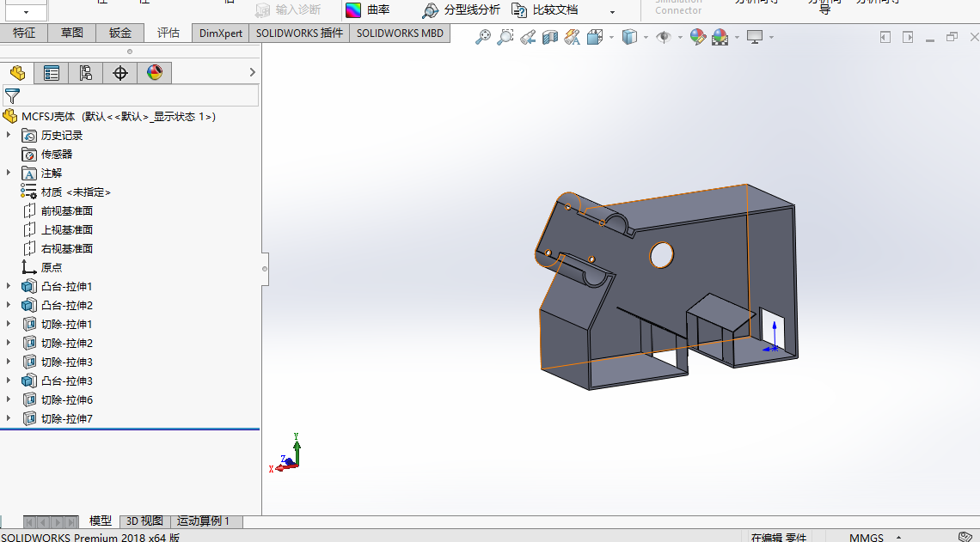The width and height of the screenshot is (980, 542).
Task: Open Dynamic Annotation Views icon
Action: coord(572,38)
